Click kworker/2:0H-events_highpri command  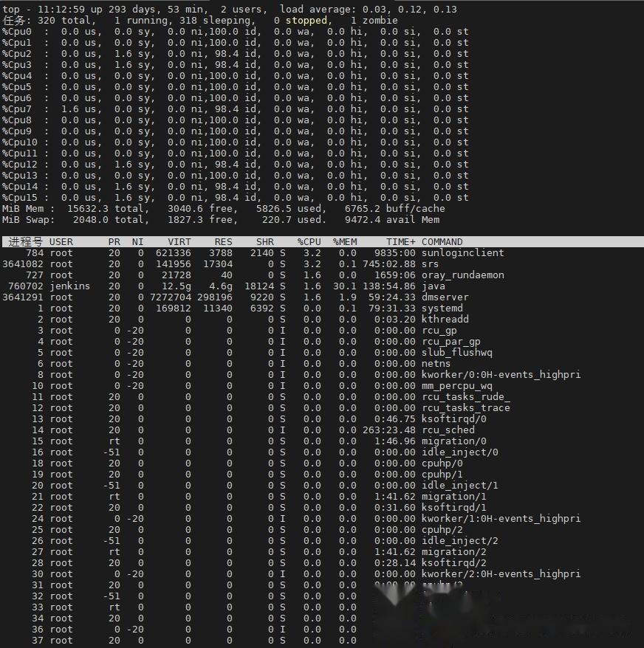pos(501,574)
